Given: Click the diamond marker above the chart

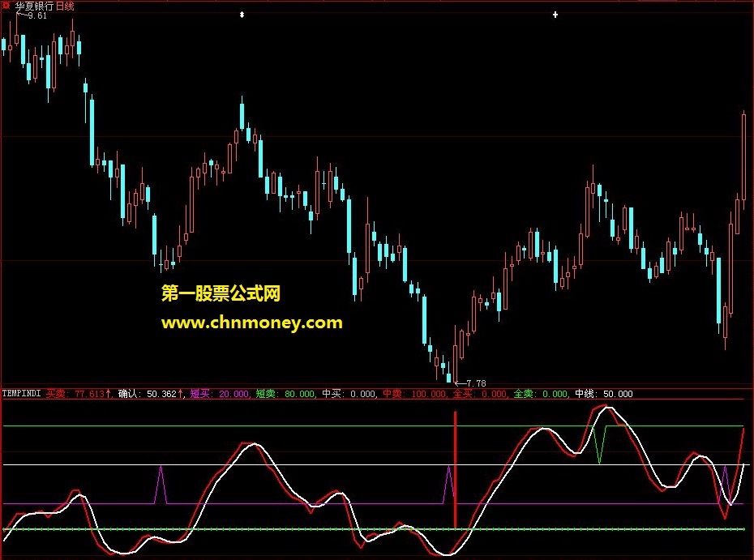Looking at the screenshot, I should (x=242, y=15).
